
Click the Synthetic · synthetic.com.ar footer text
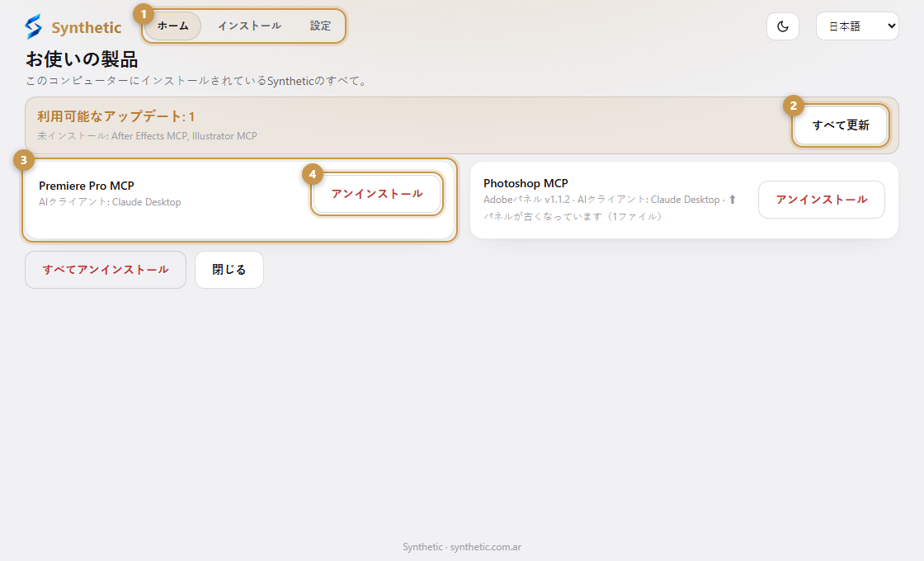(462, 547)
